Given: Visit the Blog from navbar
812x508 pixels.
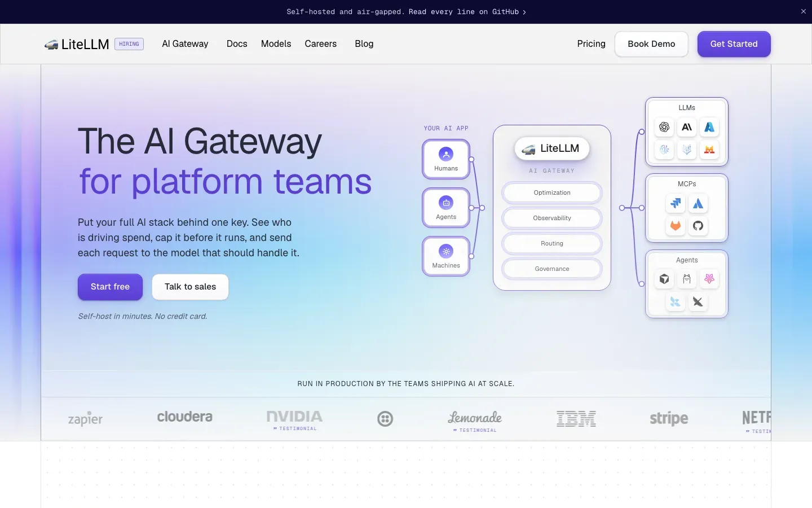Looking at the screenshot, I should [x=364, y=44].
